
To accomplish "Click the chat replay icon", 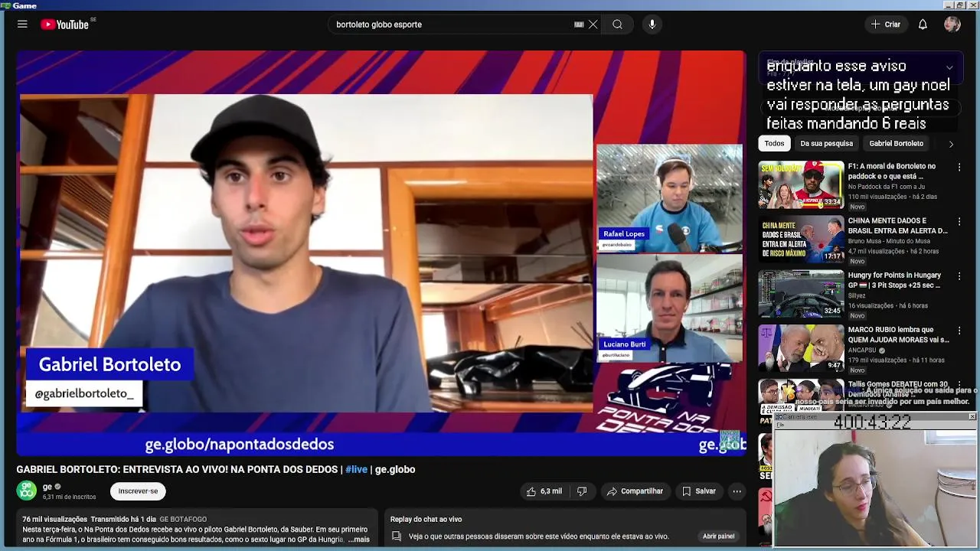I will [x=397, y=536].
